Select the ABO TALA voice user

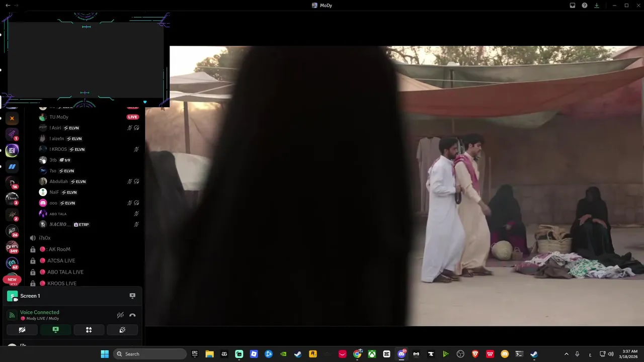click(89, 214)
